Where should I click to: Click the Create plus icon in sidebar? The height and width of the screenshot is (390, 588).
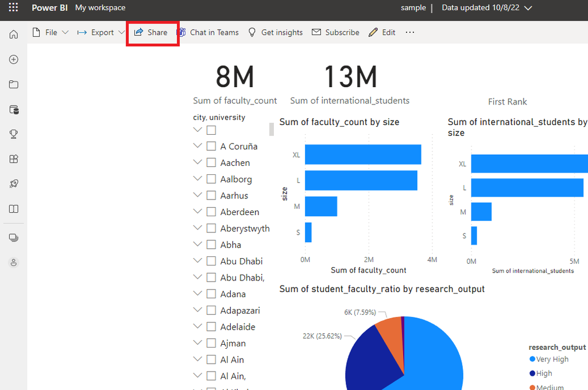[x=14, y=60]
